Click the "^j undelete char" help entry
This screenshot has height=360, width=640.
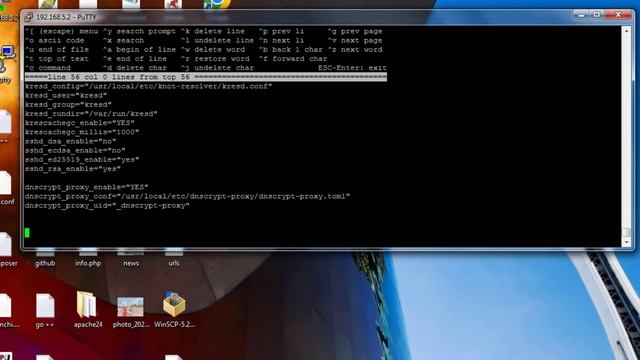(x=217, y=68)
